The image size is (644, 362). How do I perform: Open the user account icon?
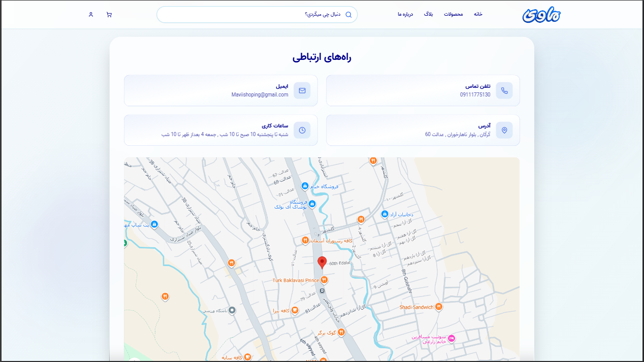point(91,15)
